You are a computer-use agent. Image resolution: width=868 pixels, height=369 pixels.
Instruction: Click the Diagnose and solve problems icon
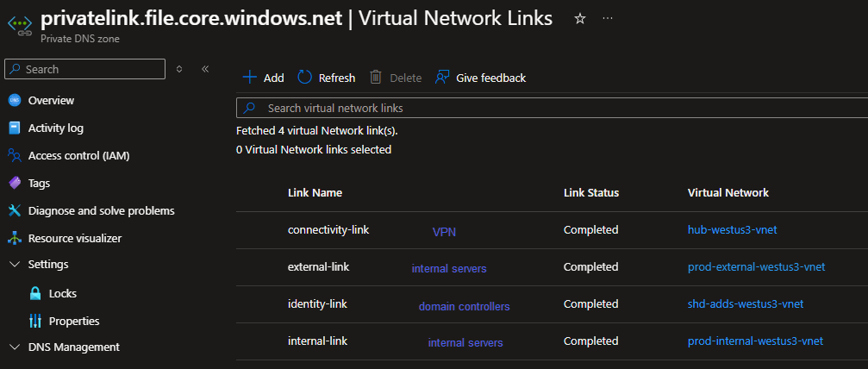tap(15, 210)
